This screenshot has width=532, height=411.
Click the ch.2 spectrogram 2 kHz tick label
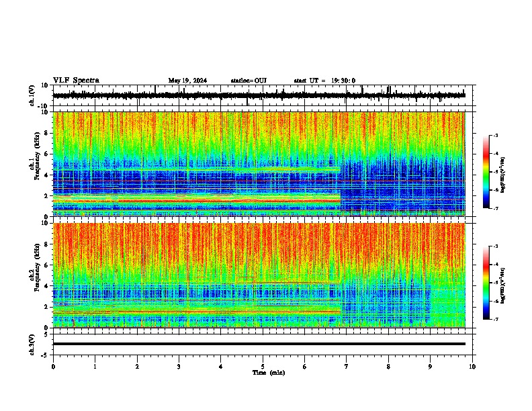[46, 307]
